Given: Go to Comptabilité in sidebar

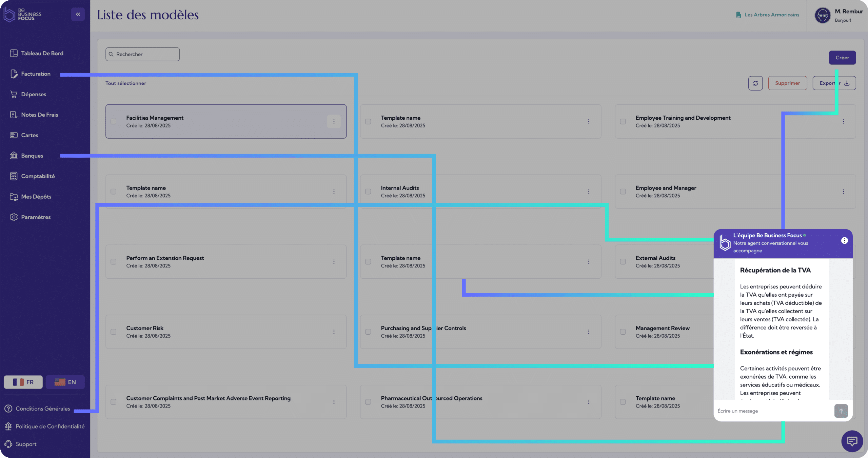Looking at the screenshot, I should tap(38, 176).
